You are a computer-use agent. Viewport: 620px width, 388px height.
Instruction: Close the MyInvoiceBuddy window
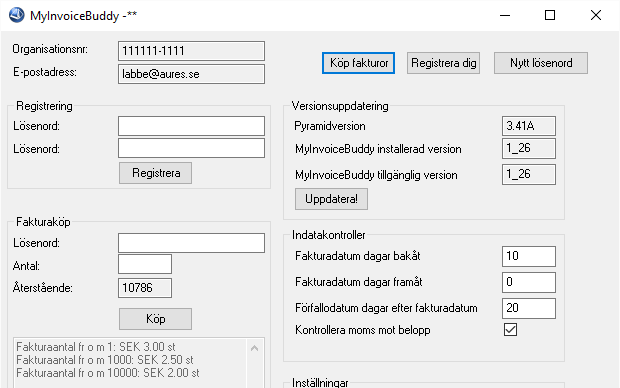click(x=595, y=15)
